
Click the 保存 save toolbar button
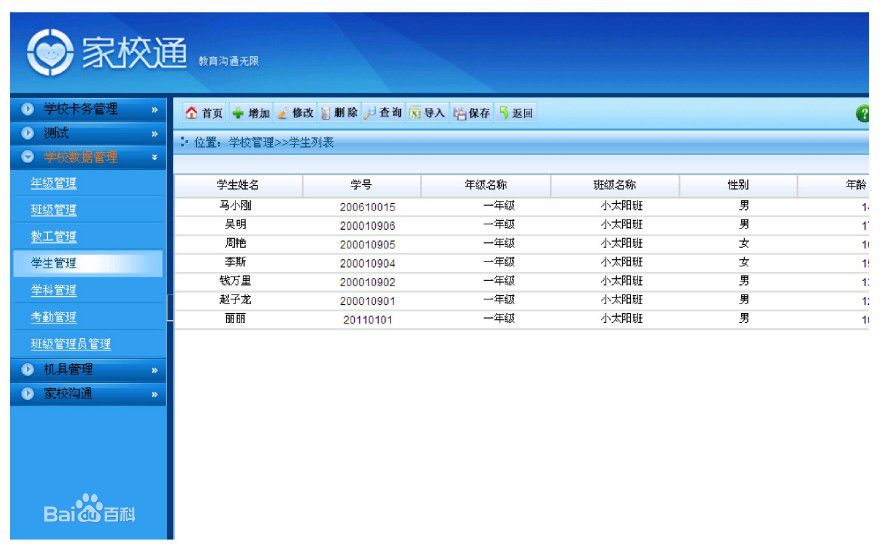pos(472,113)
